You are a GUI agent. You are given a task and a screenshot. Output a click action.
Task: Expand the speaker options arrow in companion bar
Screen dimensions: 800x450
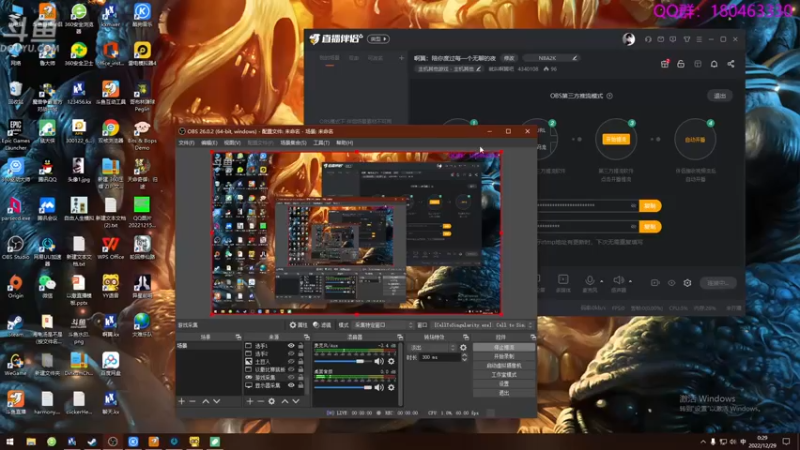(x=631, y=281)
